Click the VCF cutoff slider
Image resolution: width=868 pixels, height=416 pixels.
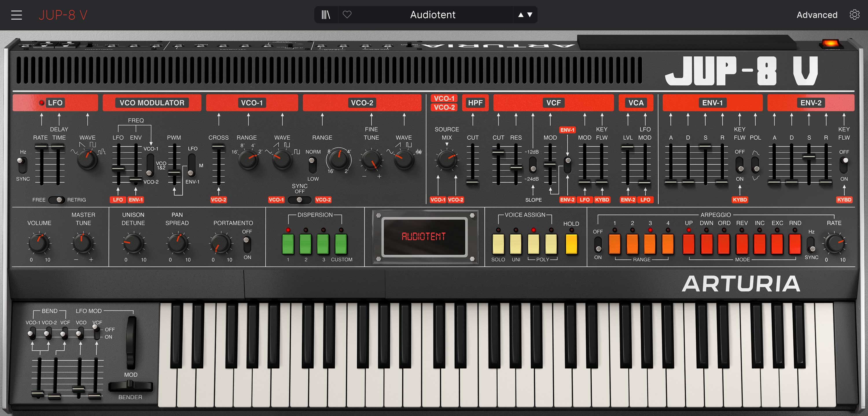click(498, 152)
